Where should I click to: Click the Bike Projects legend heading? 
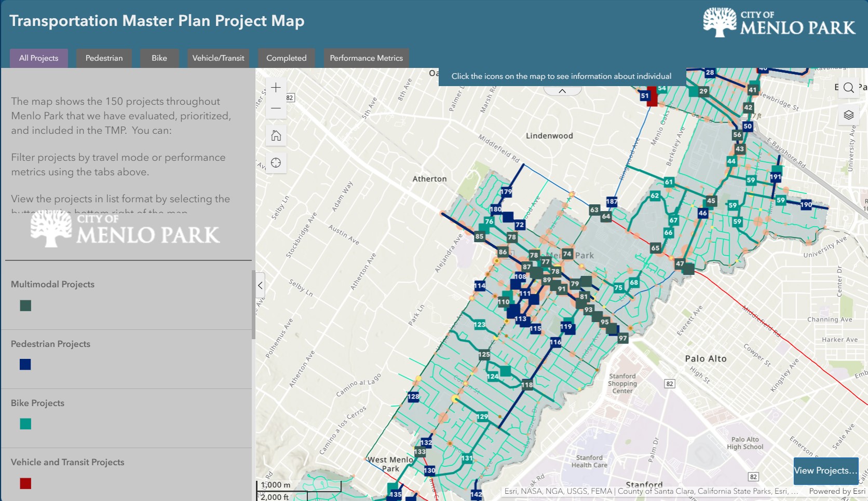point(38,403)
